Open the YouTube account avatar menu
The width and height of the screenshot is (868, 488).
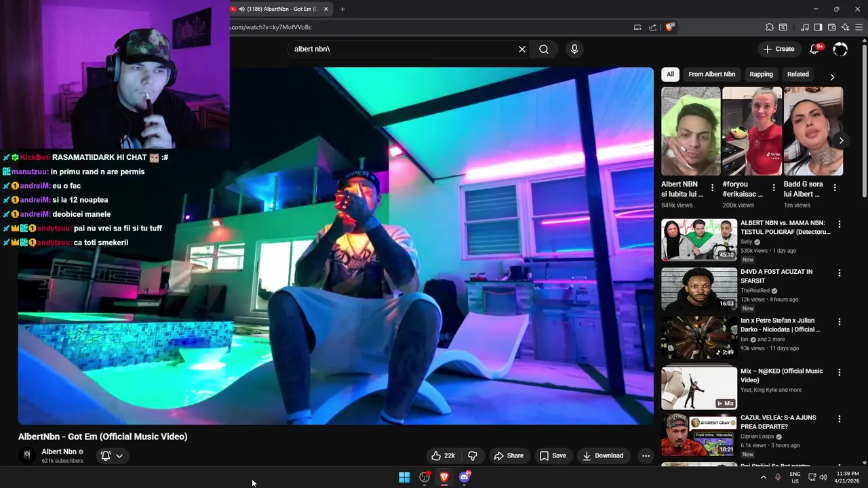point(840,49)
